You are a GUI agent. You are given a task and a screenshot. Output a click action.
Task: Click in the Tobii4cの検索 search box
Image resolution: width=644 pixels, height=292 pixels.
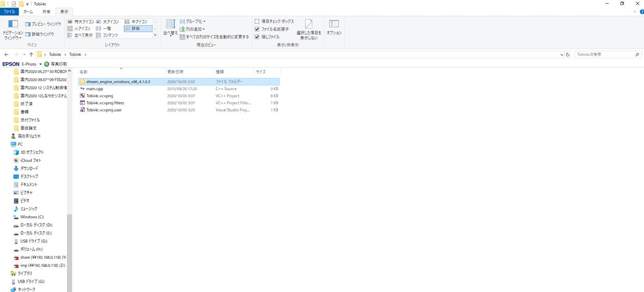(604, 54)
